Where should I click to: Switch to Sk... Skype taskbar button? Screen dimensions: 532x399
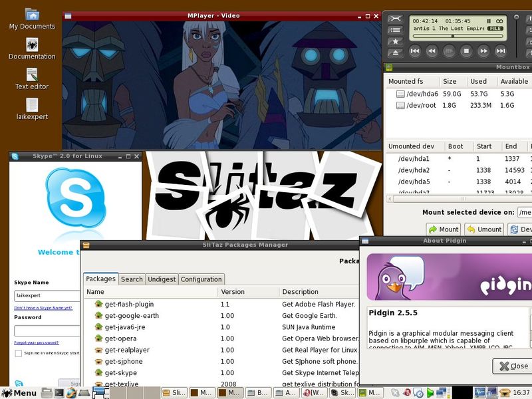[342, 393]
